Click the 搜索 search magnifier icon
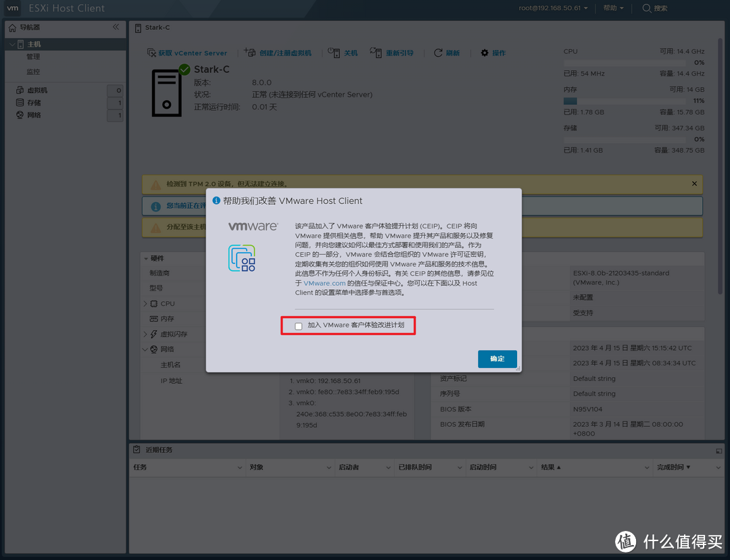The image size is (730, 560). coord(647,8)
